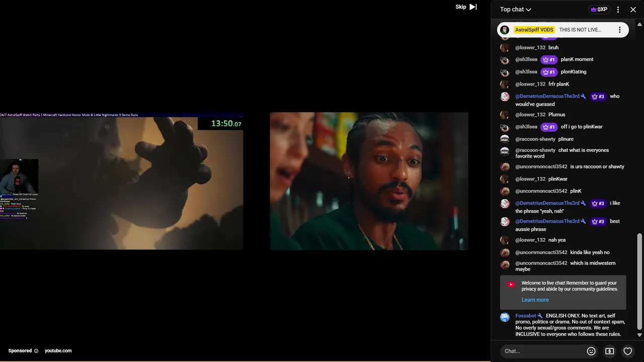Click 'THIS IS NOT LIVE...' pinned text

(x=580, y=30)
